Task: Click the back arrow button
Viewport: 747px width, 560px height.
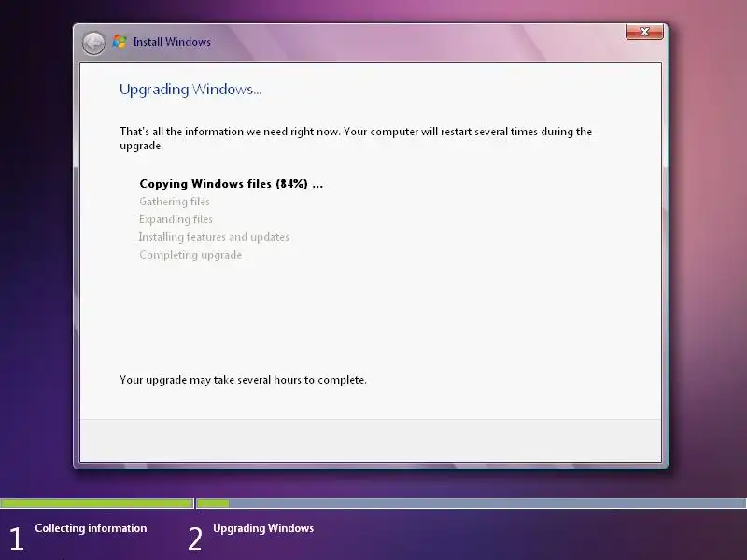Action: (x=93, y=43)
